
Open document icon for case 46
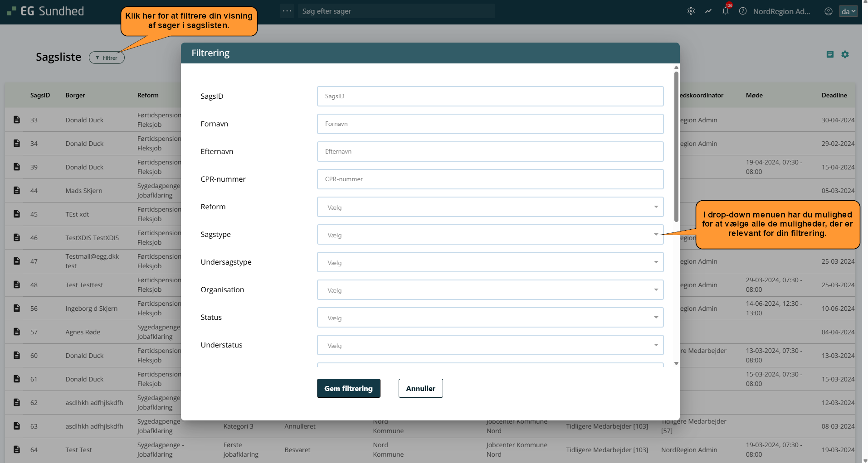tap(17, 237)
